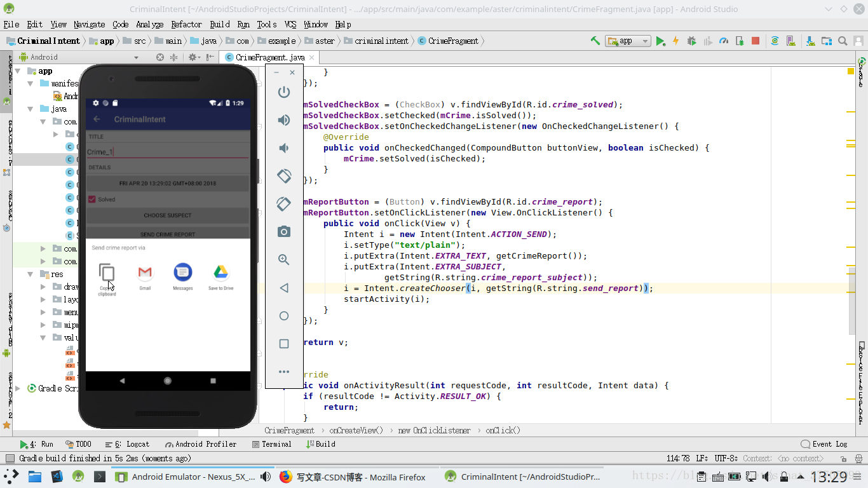Image resolution: width=868 pixels, height=488 pixels.
Task: Choose Save to Drive in share chooser
Action: 220,276
